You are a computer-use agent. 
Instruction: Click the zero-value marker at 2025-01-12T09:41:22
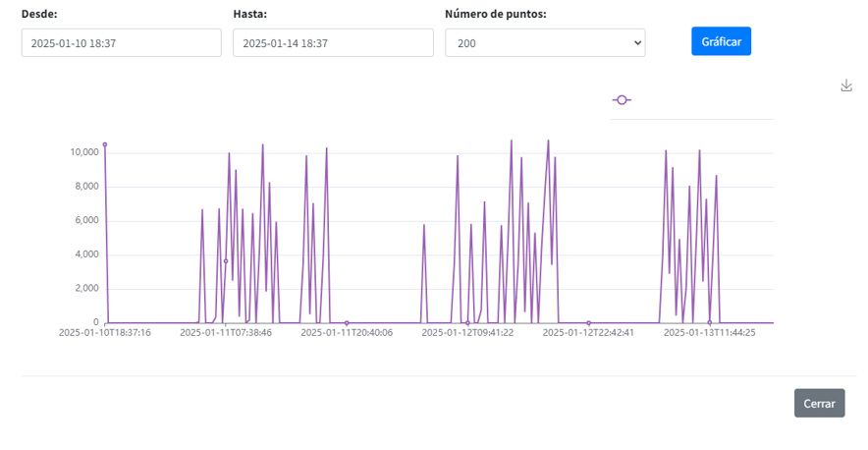[x=467, y=322]
